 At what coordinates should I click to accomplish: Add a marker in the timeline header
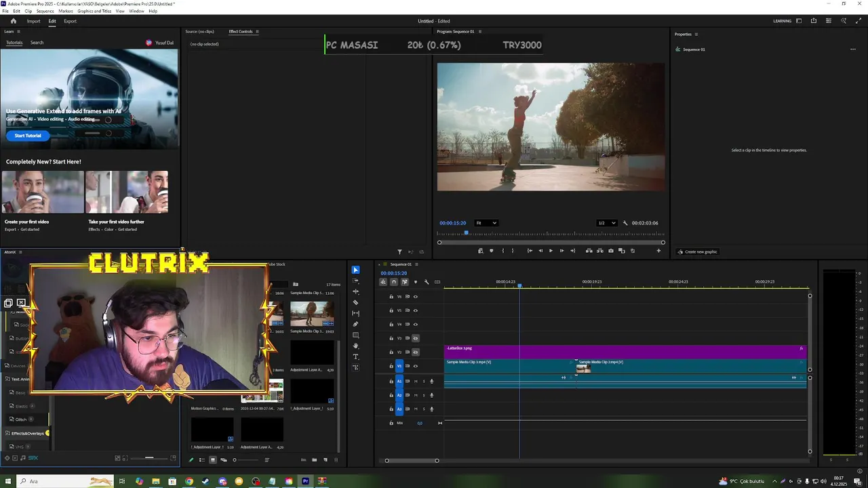click(415, 282)
